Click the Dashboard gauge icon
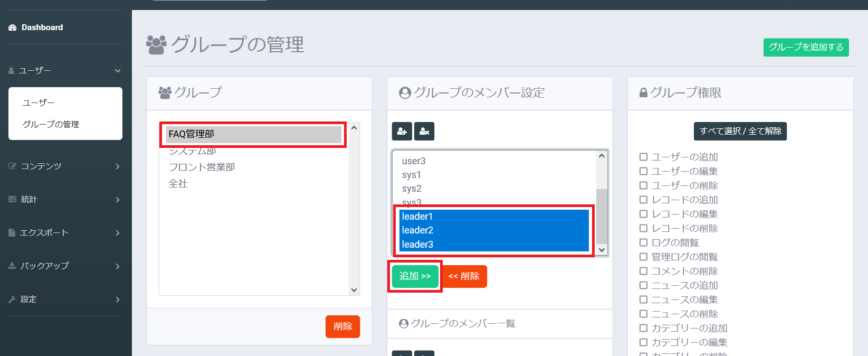The image size is (868, 356). pyautogui.click(x=13, y=27)
